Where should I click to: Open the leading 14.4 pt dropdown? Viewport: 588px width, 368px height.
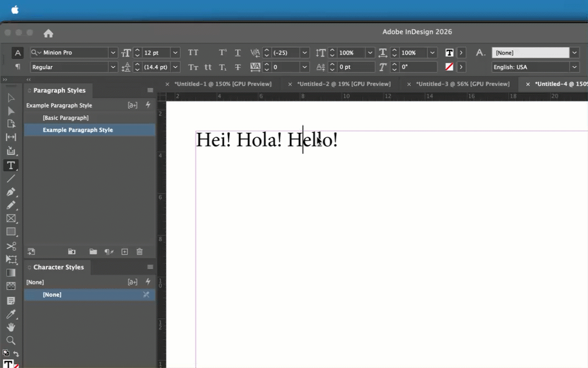(175, 67)
